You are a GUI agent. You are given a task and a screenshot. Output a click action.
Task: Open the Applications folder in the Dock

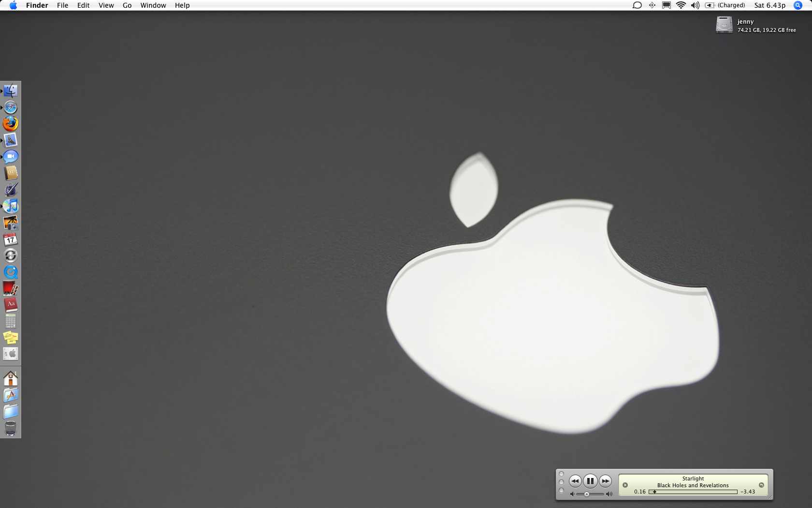[x=11, y=395]
